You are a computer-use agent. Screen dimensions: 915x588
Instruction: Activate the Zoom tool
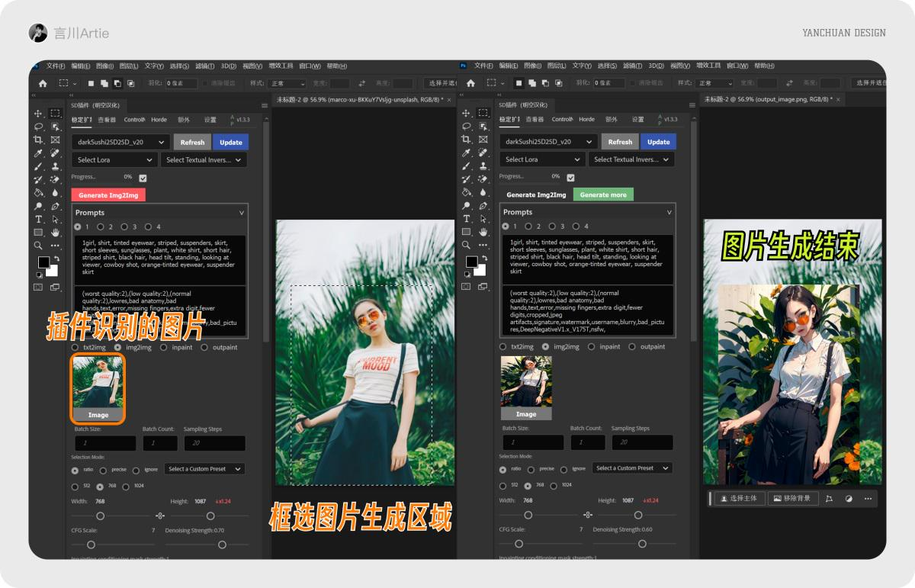[x=38, y=244]
